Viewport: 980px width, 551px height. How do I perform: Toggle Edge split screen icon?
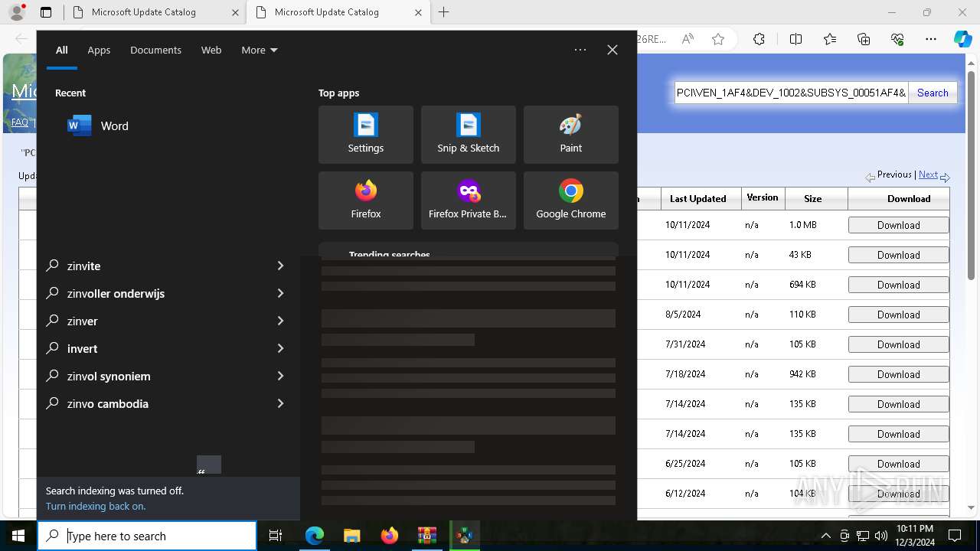pos(795,39)
